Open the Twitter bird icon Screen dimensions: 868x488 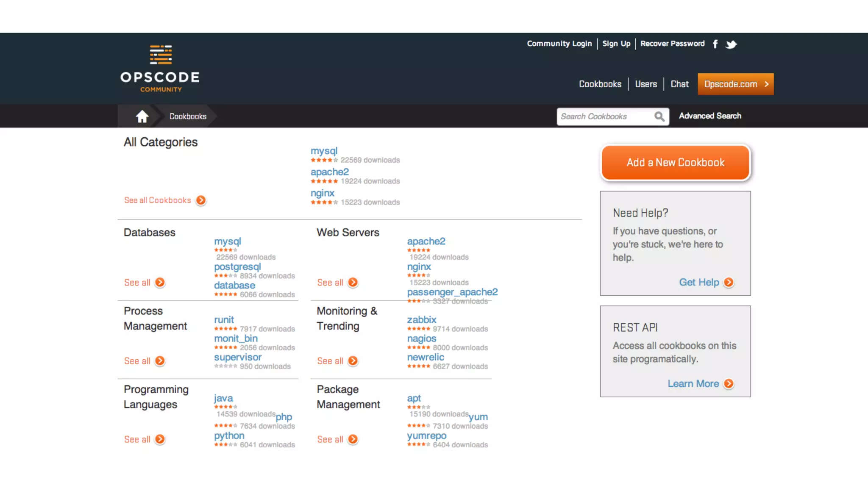pos(731,44)
